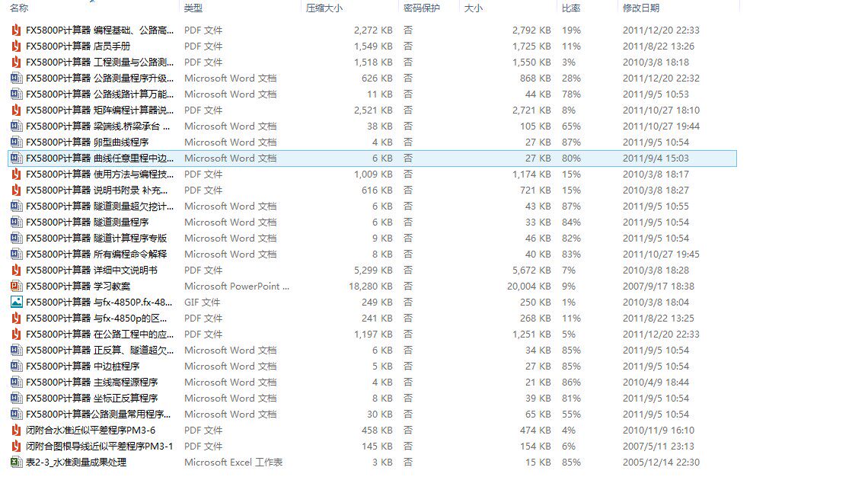Click the PowerPoint icon for 学习教案
The width and height of the screenshot is (868, 477).
click(x=17, y=287)
